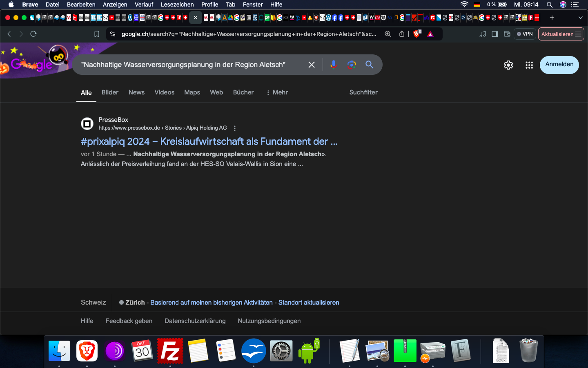
Task: Click the PresseBox source name
Action: (114, 120)
